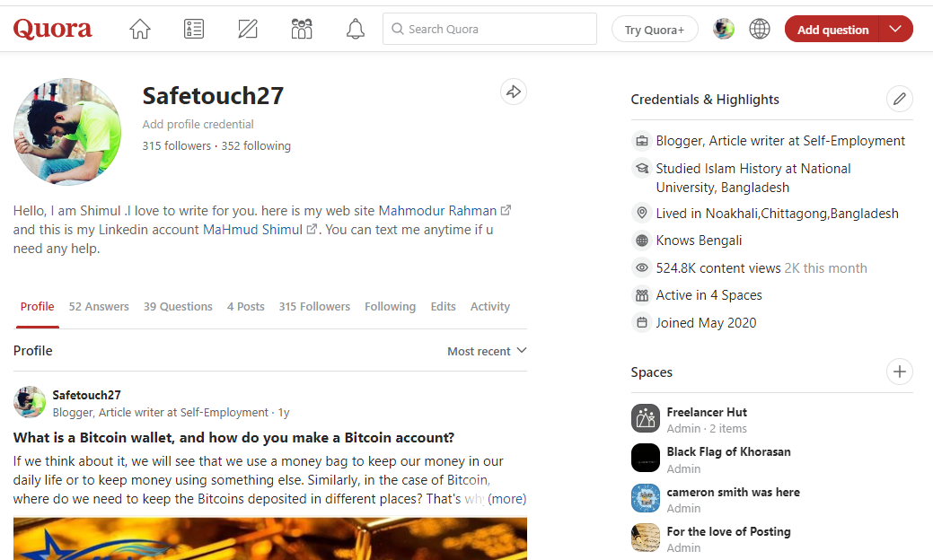The image size is (933, 560).
Task: Open Spaces people icon in navbar
Action: coord(302,30)
